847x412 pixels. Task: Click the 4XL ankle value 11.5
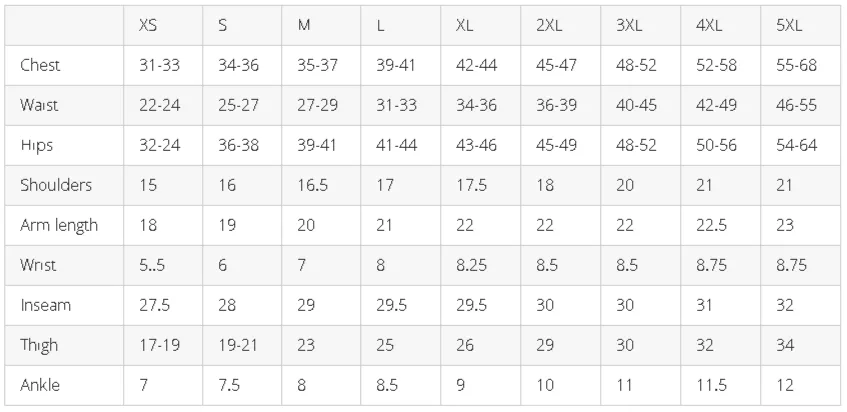tap(711, 385)
